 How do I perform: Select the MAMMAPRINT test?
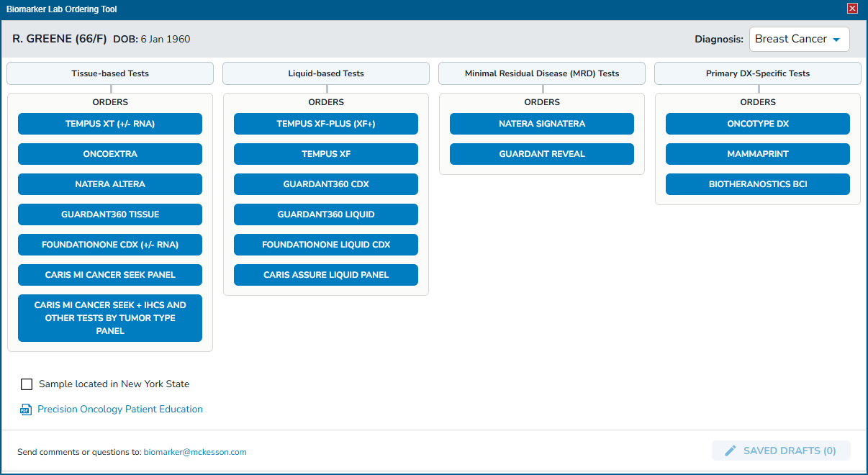757,153
